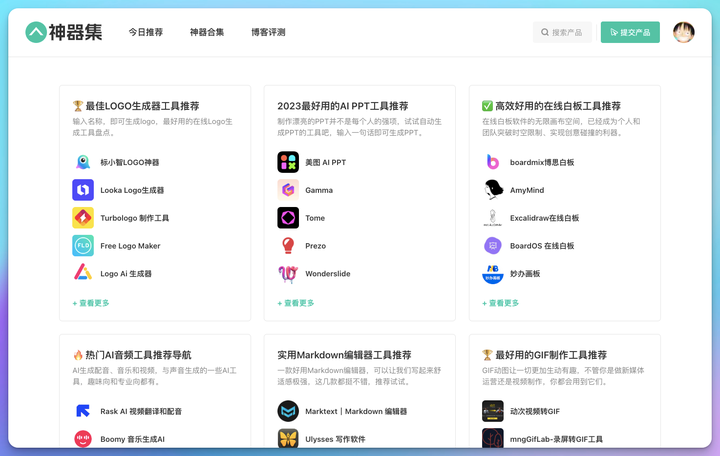Open the Prezo lightbulb icon
The height and width of the screenshot is (456, 720).
[288, 246]
